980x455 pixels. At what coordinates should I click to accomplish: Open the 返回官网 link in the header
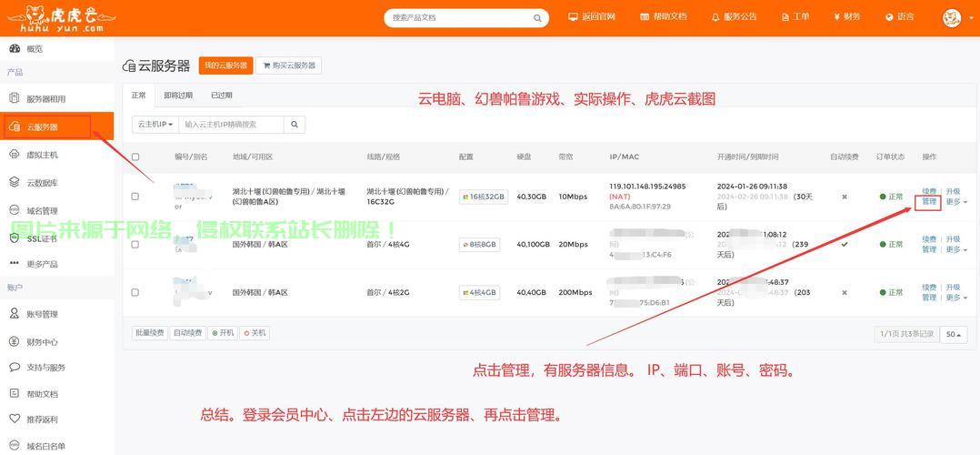coord(592,17)
